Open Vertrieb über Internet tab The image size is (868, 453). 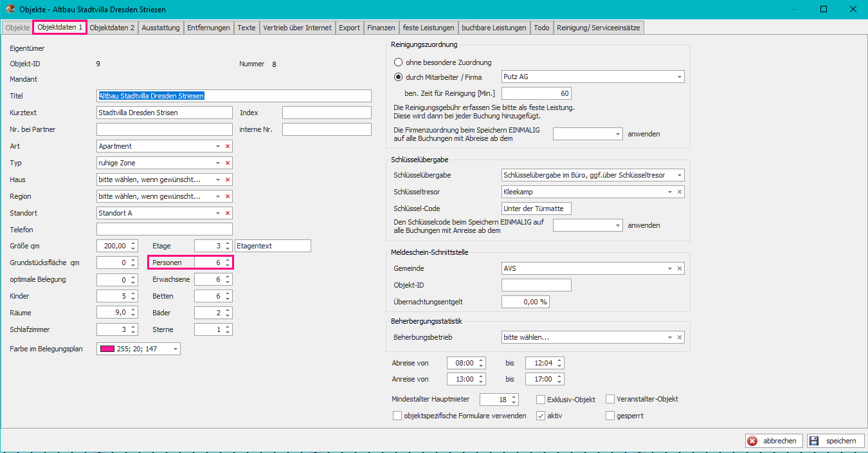[x=297, y=28]
